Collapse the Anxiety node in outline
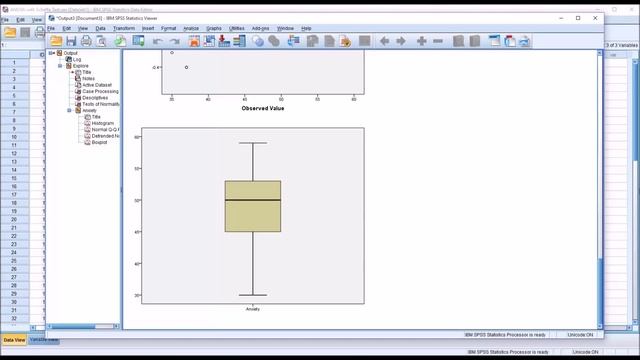Image resolution: width=640 pixels, height=360 pixels. coord(69,111)
